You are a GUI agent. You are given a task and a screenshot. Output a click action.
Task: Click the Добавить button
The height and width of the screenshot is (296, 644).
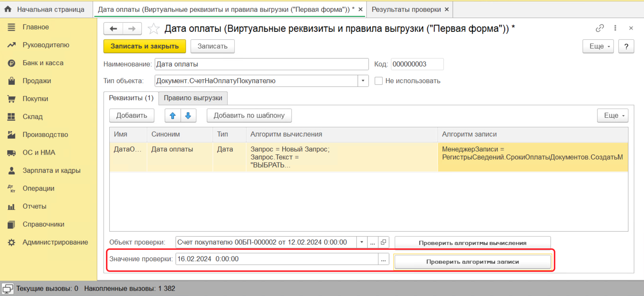[132, 116]
